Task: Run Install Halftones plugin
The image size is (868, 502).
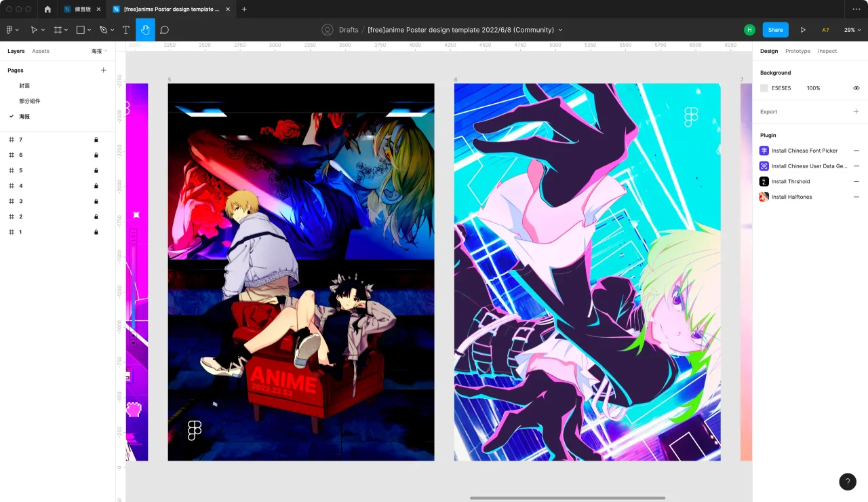Action: click(791, 197)
